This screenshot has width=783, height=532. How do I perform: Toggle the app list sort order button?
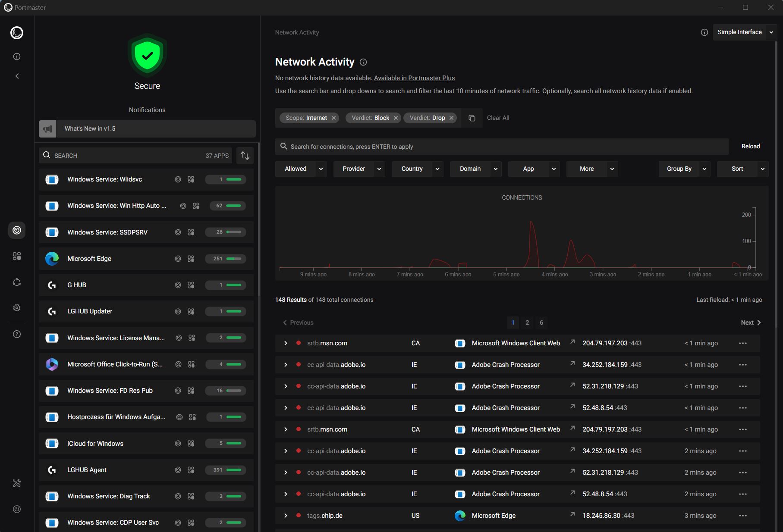pyautogui.click(x=245, y=156)
